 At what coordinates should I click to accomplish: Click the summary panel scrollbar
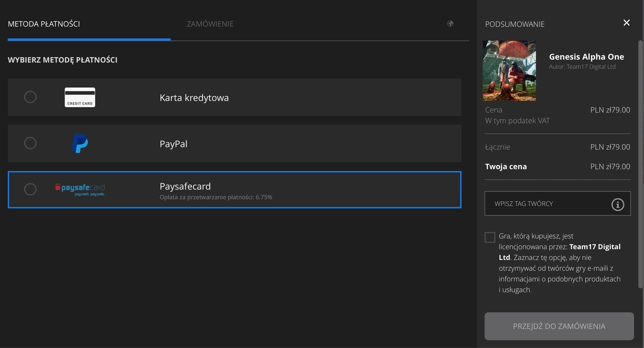pos(640,164)
